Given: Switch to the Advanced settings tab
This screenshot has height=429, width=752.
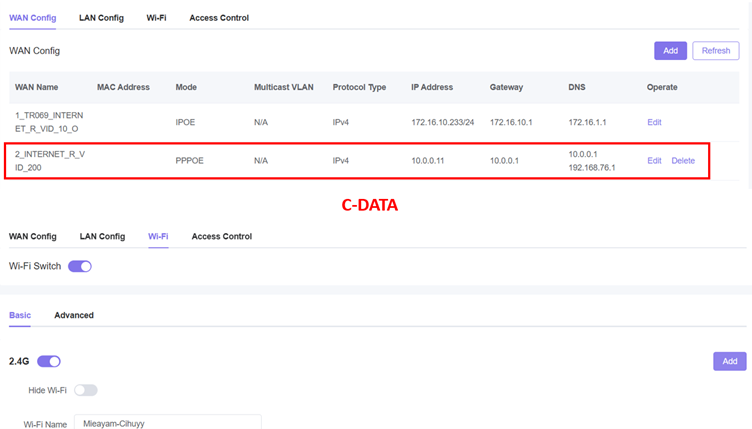Looking at the screenshot, I should pyautogui.click(x=74, y=315).
